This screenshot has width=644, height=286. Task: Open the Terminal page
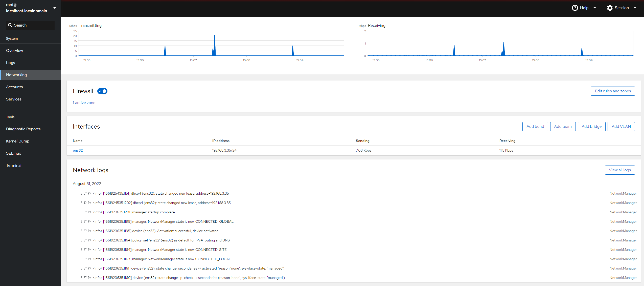(x=14, y=166)
